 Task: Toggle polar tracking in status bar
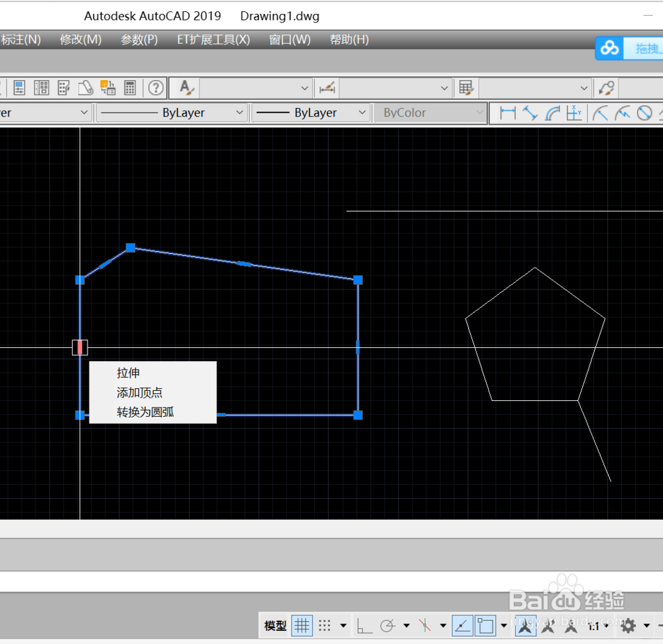point(387,625)
